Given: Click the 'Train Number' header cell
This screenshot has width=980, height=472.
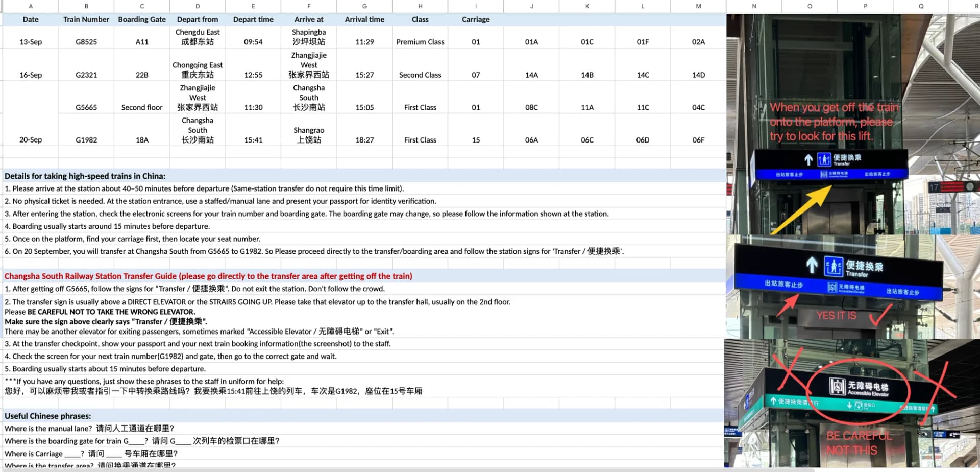Looking at the screenshot, I should (x=86, y=19).
